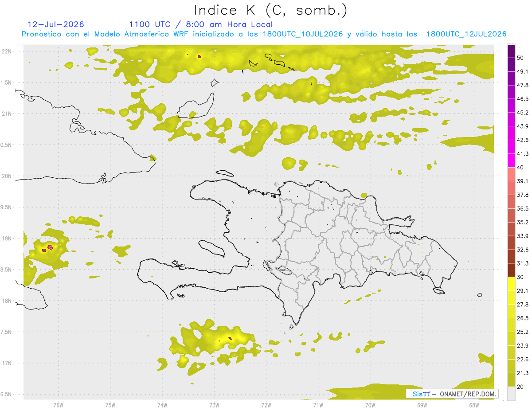532x411 pixels.
Task: Click colorbar value '29.1'
Action: click(x=523, y=291)
